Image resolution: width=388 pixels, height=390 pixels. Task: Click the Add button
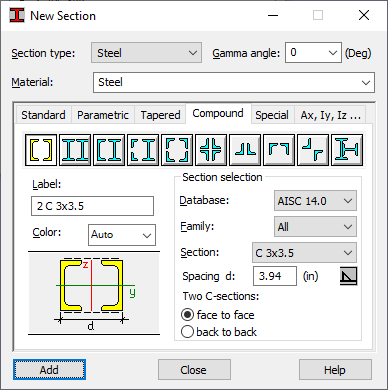pos(49,370)
